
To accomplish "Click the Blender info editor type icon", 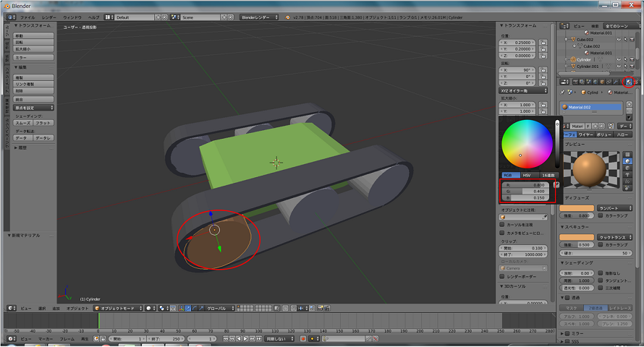I will click(x=11, y=17).
